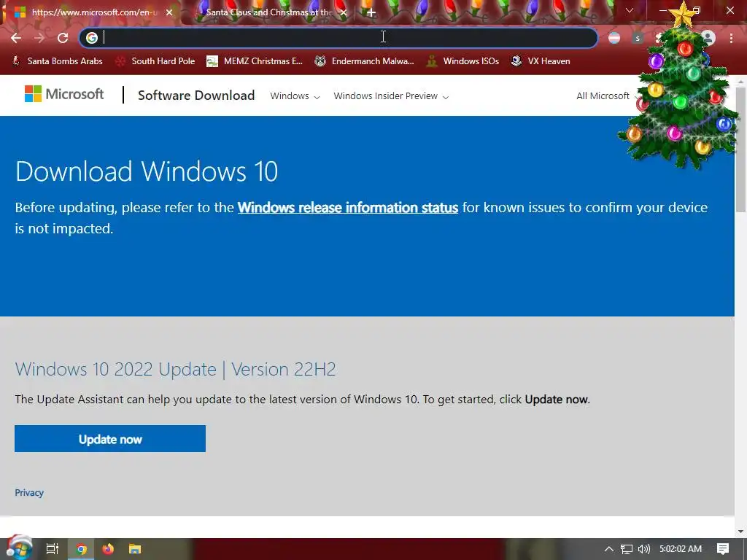Open the VX Heaven bookmark
The width and height of the screenshot is (747, 560).
pyautogui.click(x=541, y=61)
